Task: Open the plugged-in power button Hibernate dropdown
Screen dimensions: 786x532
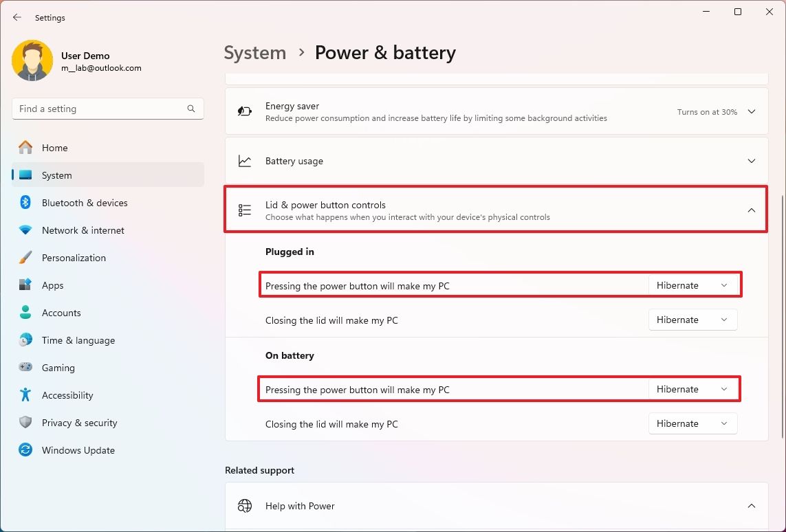Action: [694, 285]
